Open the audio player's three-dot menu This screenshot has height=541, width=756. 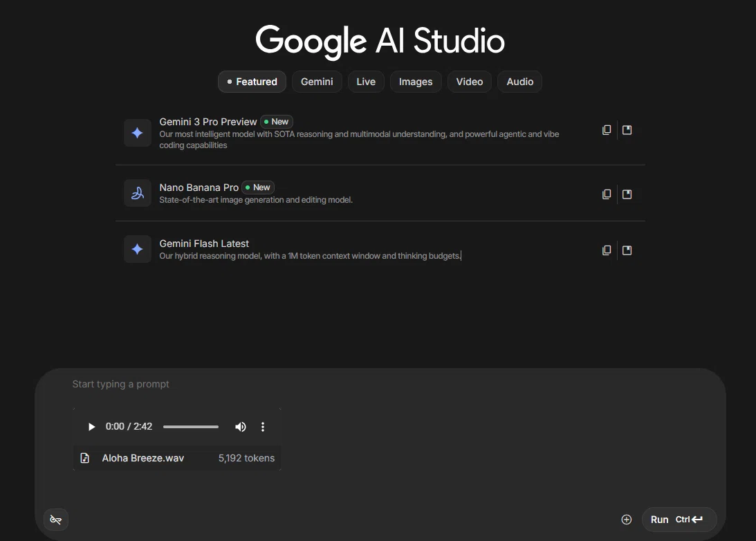coord(263,427)
